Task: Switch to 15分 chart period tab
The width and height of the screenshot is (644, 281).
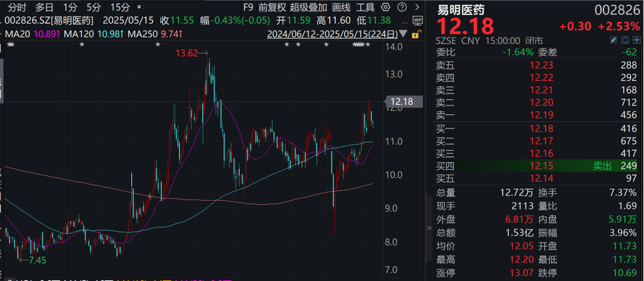Action: point(120,8)
